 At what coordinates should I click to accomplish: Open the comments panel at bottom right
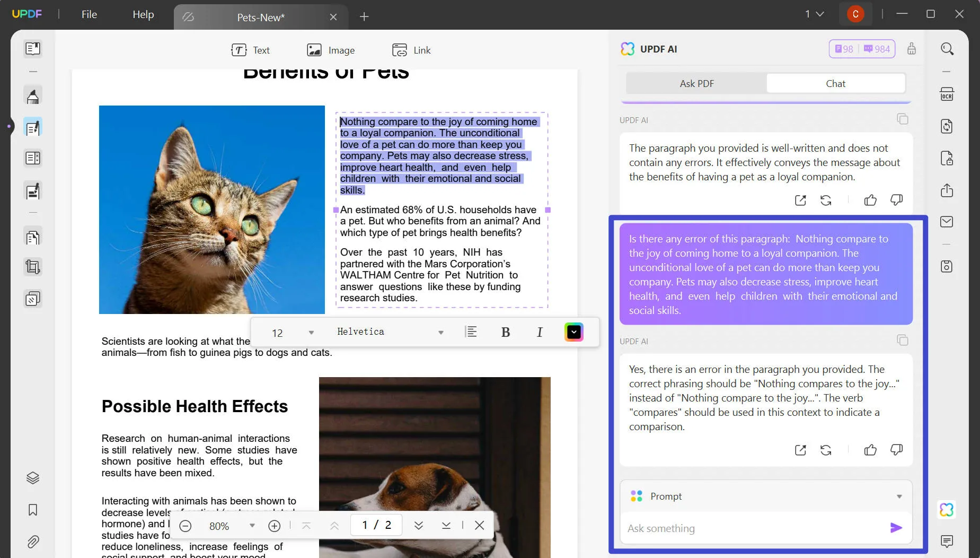(x=947, y=541)
